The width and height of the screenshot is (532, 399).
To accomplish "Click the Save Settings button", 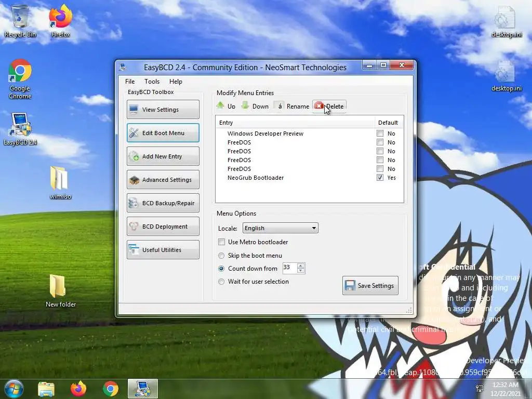I will click(x=370, y=286).
